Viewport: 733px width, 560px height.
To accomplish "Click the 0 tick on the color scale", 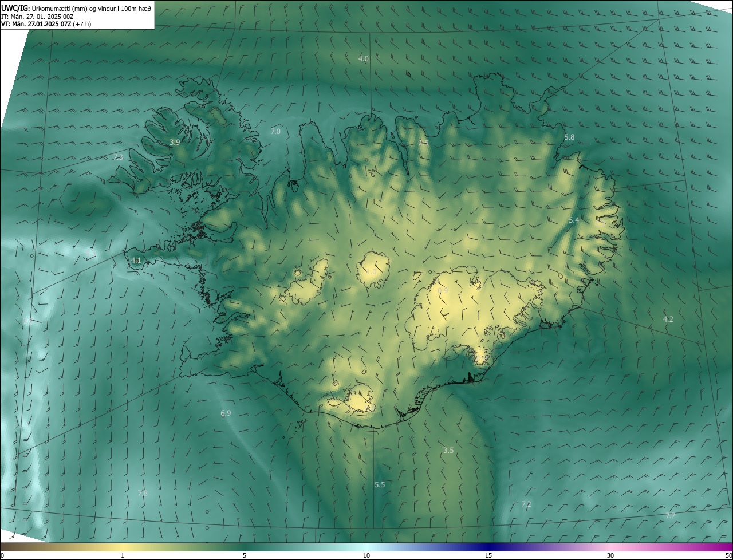I will pyautogui.click(x=2, y=555).
